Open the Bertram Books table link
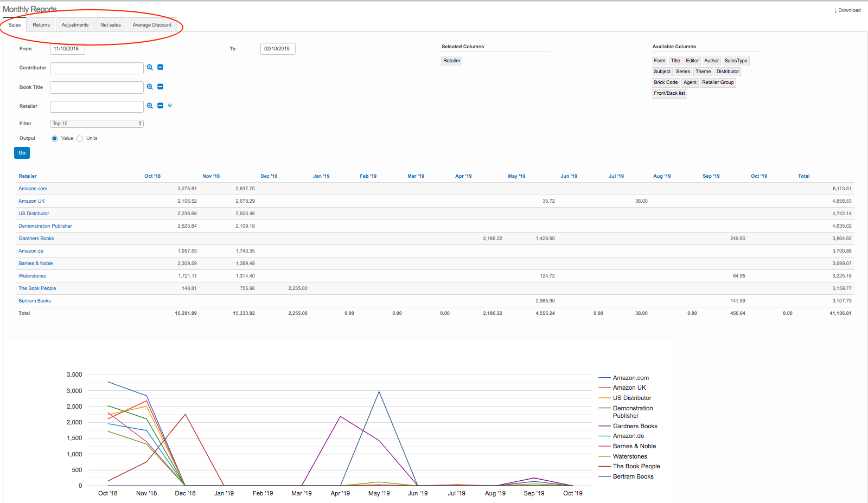Viewport: 868px width, 503px height. point(35,301)
